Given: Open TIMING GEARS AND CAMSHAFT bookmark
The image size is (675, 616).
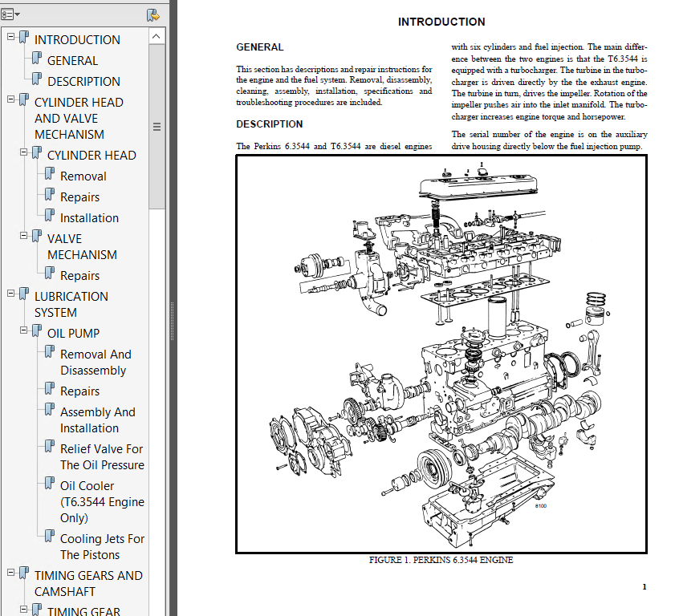Looking at the screenshot, I should [x=88, y=583].
